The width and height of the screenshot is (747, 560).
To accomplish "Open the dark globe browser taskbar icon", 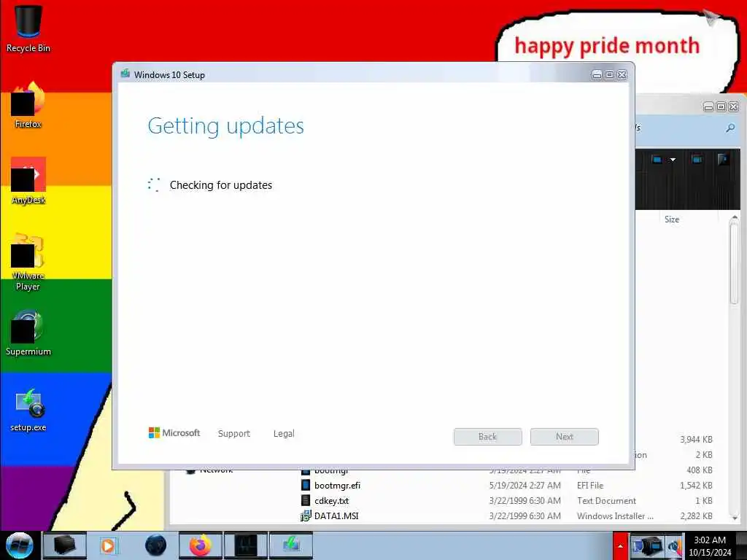I will coord(156,545).
